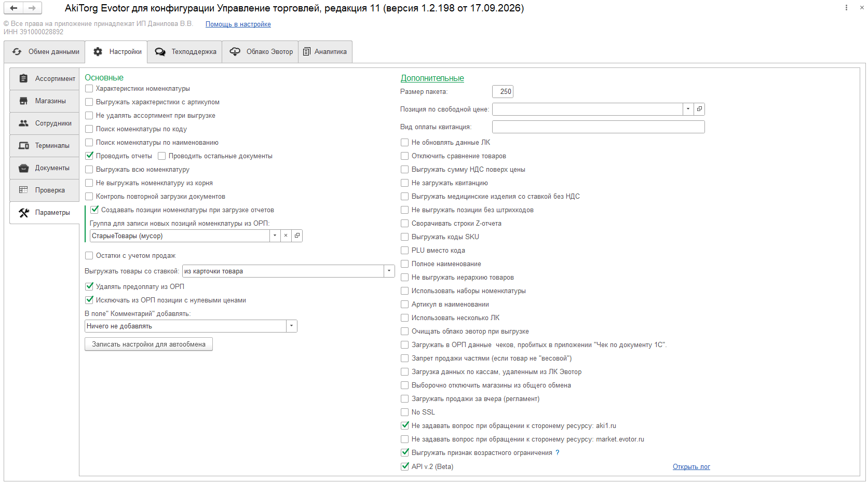
Task: Go to Облако Эвотор tab
Action: [261, 52]
